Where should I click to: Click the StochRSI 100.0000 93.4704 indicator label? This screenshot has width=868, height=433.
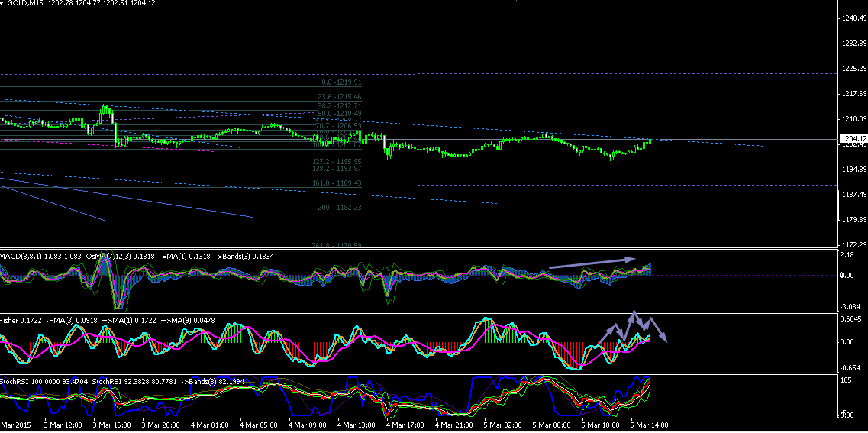click(x=44, y=382)
